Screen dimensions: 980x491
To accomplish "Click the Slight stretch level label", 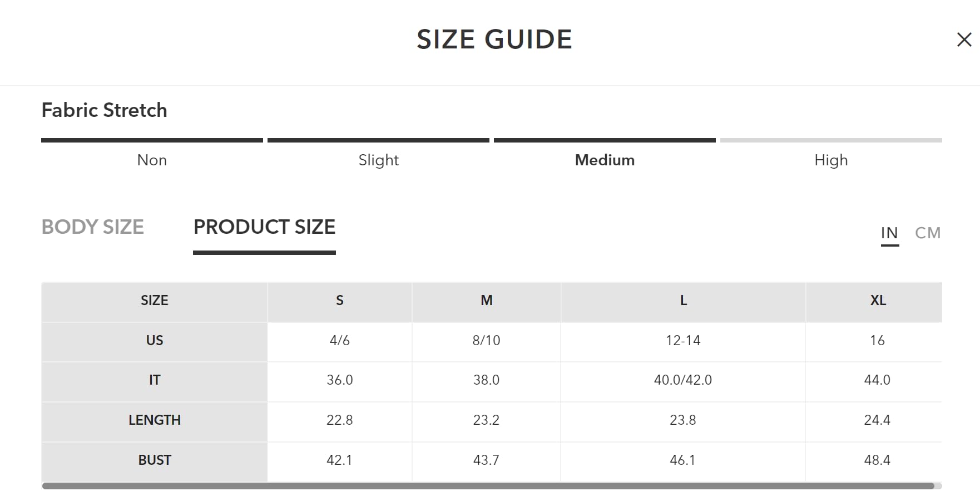I will point(378,160).
